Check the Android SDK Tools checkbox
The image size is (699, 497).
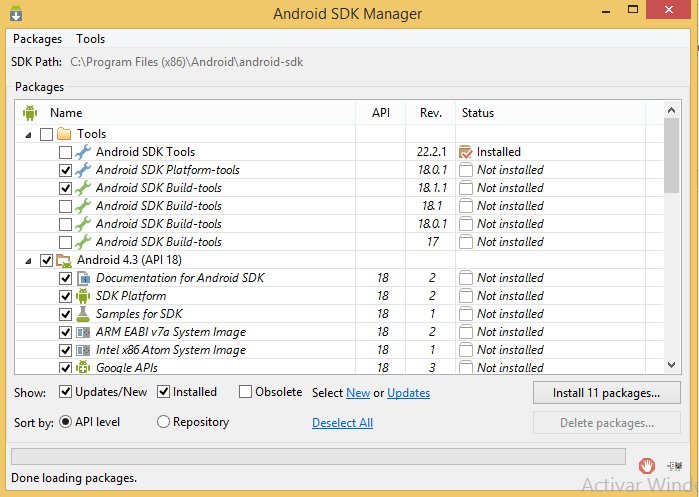[x=66, y=152]
